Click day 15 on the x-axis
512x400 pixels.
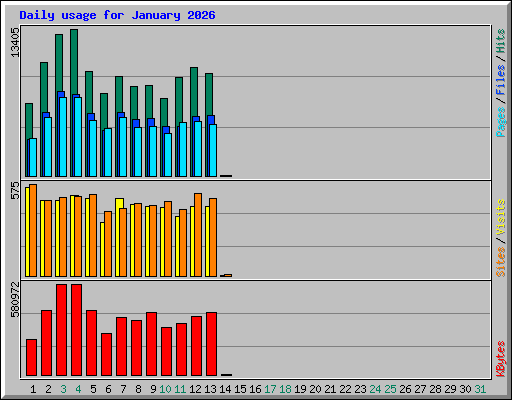pyautogui.click(x=240, y=389)
